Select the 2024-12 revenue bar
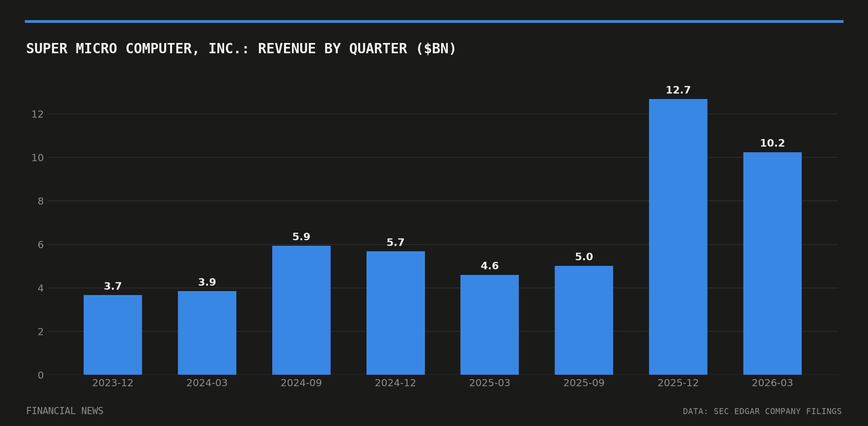The height and width of the screenshot is (426, 868). click(396, 313)
